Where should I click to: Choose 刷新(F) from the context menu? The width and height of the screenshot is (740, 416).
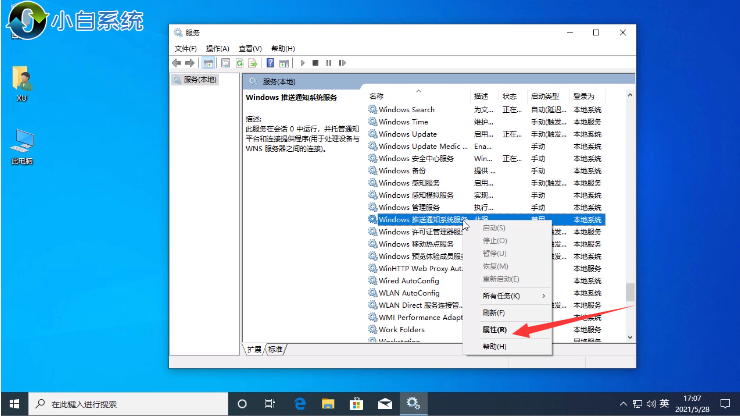[495, 312]
